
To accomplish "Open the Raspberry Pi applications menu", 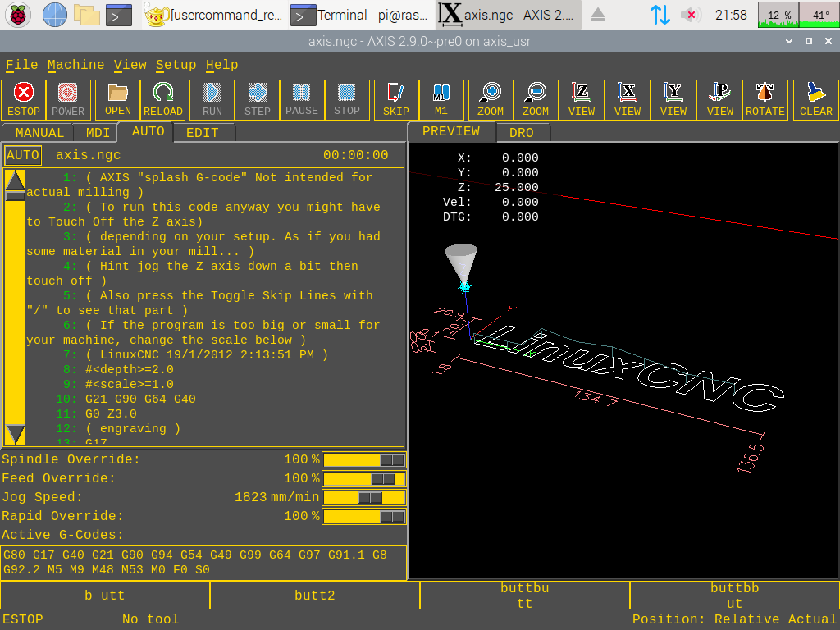I will click(x=18, y=15).
